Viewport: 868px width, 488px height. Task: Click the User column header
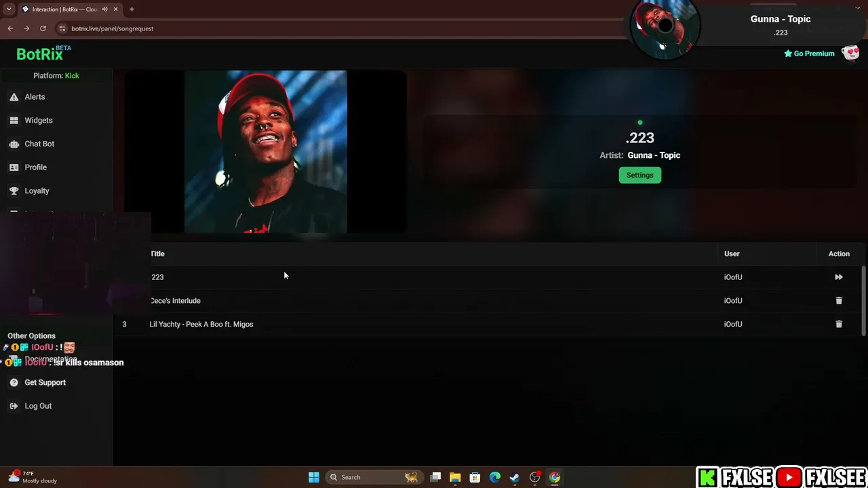(732, 253)
